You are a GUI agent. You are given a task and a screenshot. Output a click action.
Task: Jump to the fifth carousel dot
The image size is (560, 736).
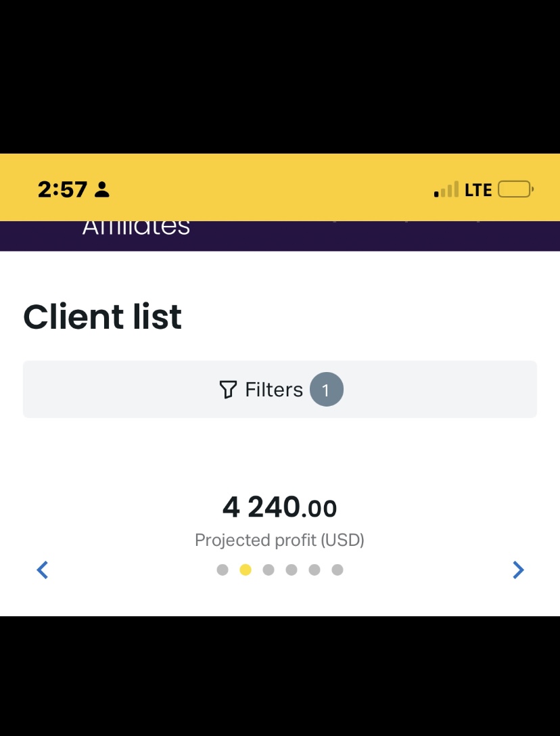tap(314, 570)
